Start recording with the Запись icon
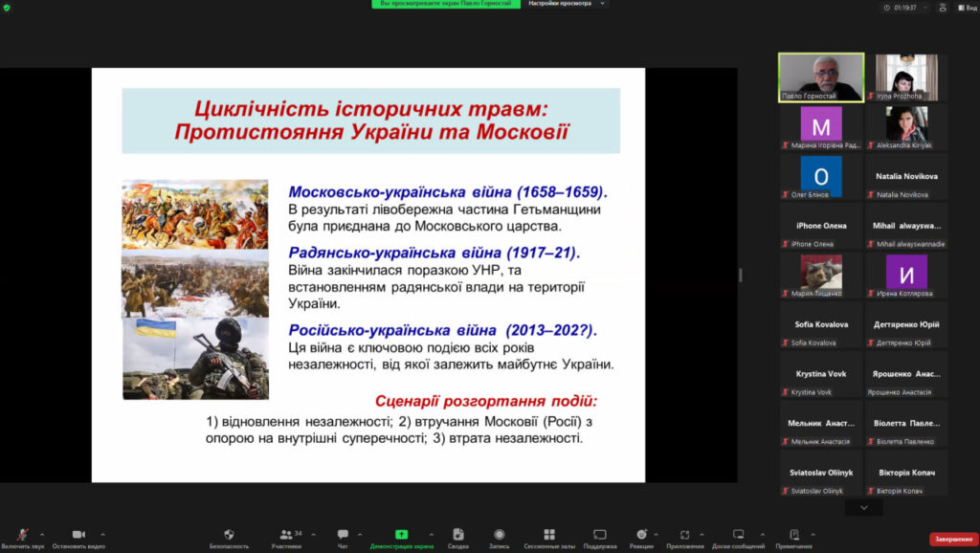 coord(499,536)
